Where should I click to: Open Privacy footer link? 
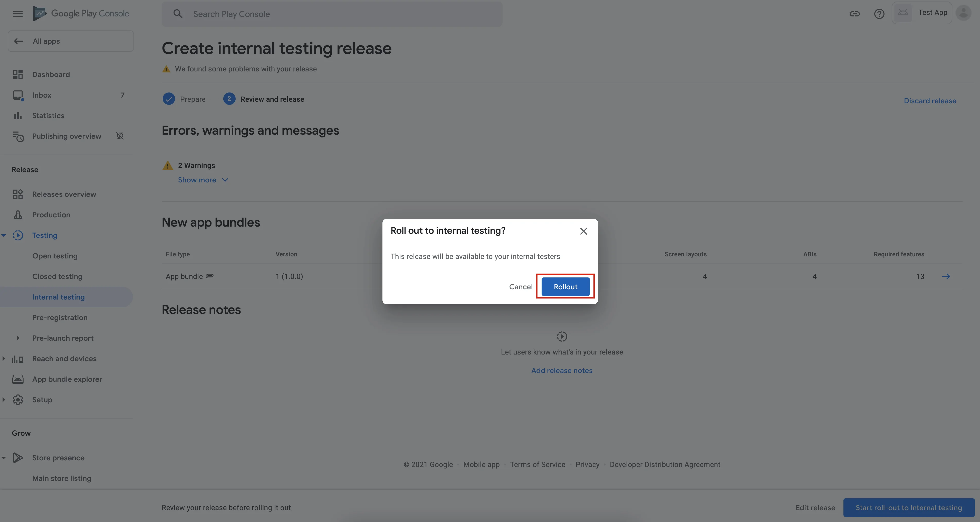pos(587,464)
